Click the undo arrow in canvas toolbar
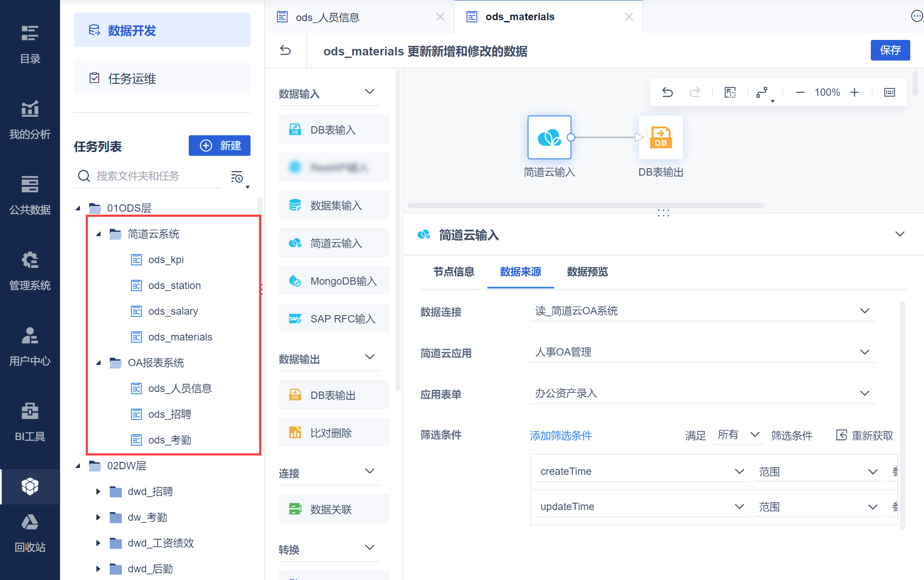The height and width of the screenshot is (580, 924). 667,92
